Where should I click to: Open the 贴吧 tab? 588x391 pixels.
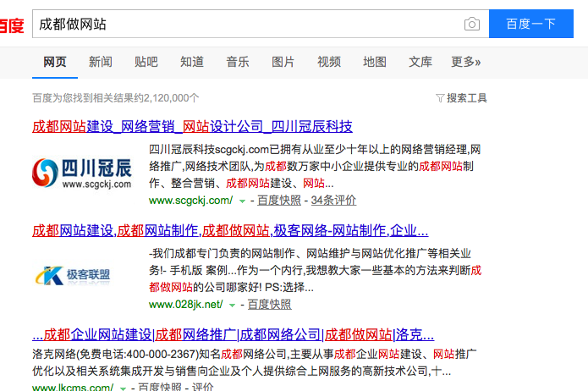[146, 62]
